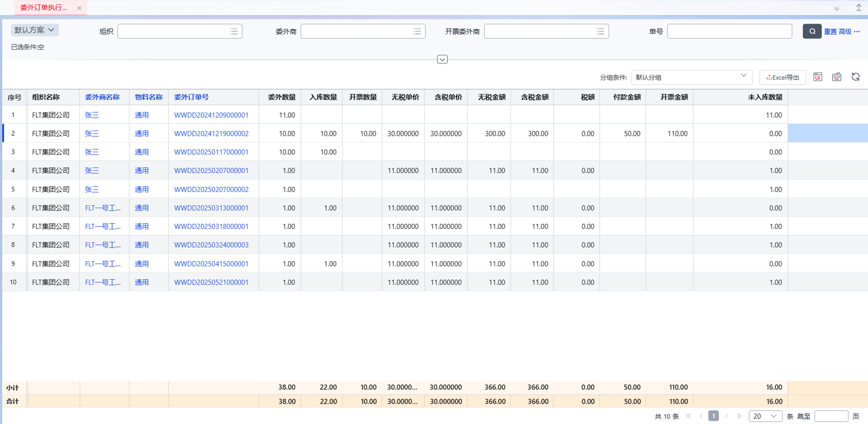The width and height of the screenshot is (868, 424).
Task: Click 通用 material link in row 10
Action: [x=142, y=282]
